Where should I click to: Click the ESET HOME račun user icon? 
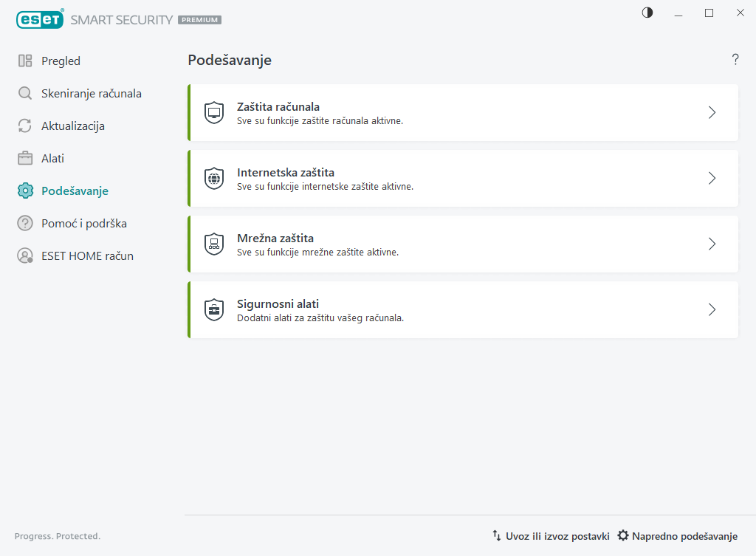[x=25, y=256]
